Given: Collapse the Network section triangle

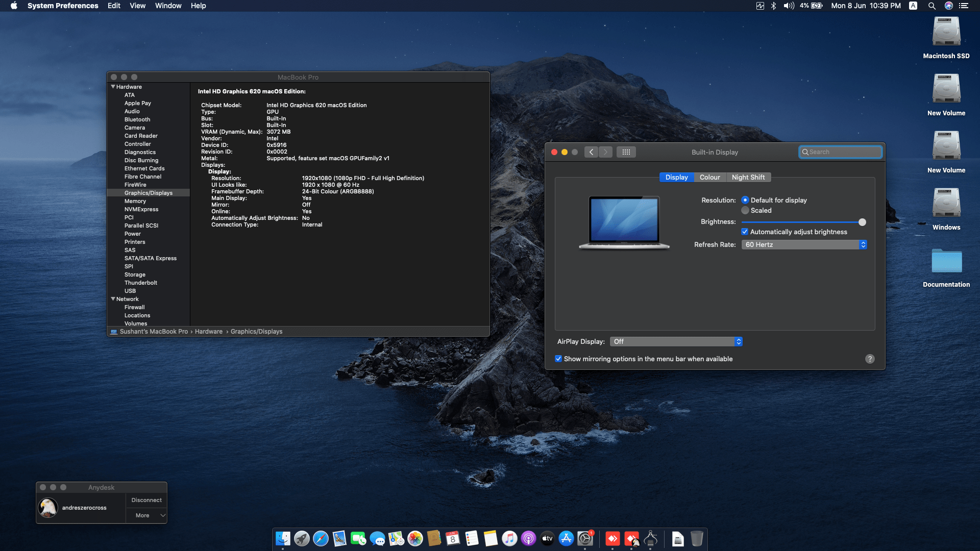Looking at the screenshot, I should [113, 299].
